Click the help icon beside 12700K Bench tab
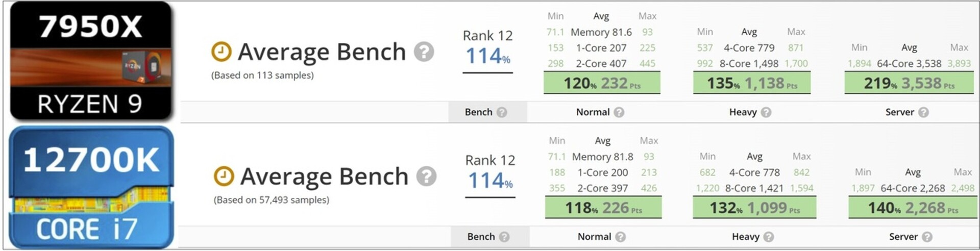 504,237
